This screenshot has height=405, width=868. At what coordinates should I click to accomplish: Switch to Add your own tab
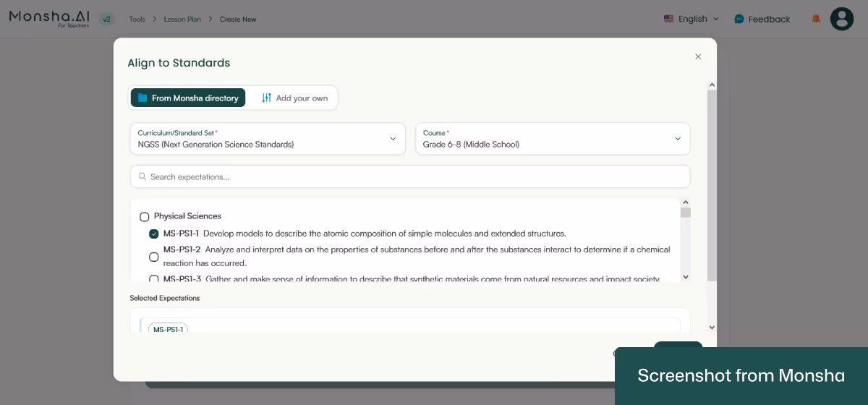coord(294,98)
